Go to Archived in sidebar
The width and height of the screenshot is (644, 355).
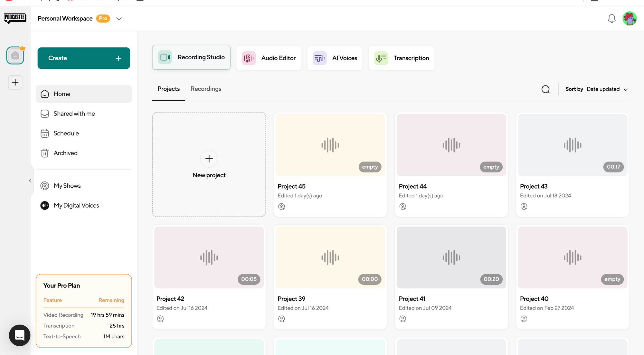pos(65,153)
